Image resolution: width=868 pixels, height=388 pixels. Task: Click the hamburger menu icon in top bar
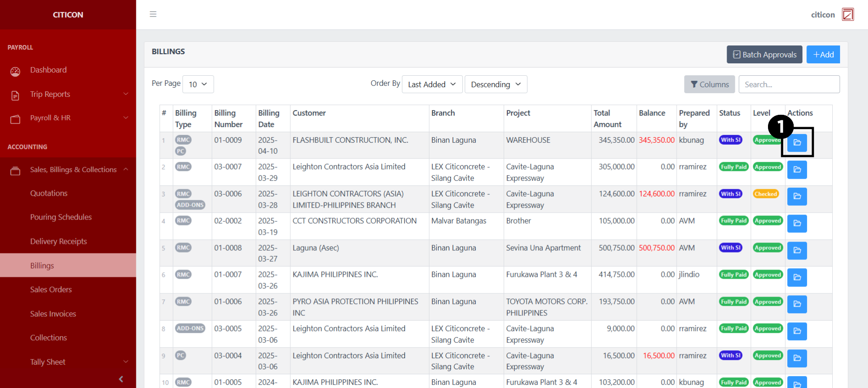pos(153,14)
